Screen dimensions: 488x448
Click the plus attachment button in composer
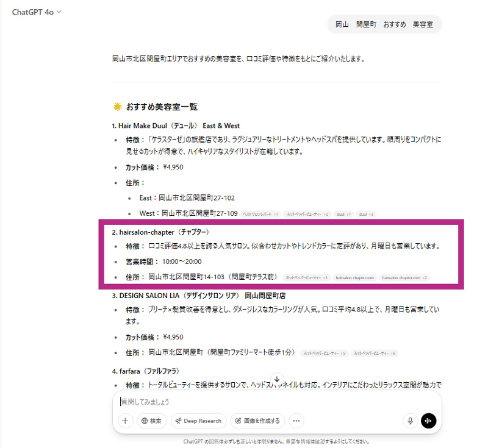tap(126, 421)
